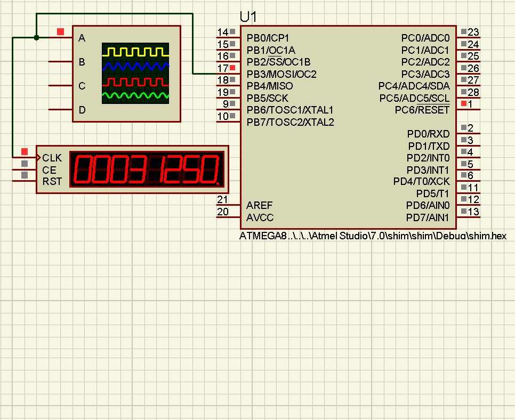Click the PB3/MOSI/OC2 pin label
The height and width of the screenshot is (420, 515).
point(281,74)
